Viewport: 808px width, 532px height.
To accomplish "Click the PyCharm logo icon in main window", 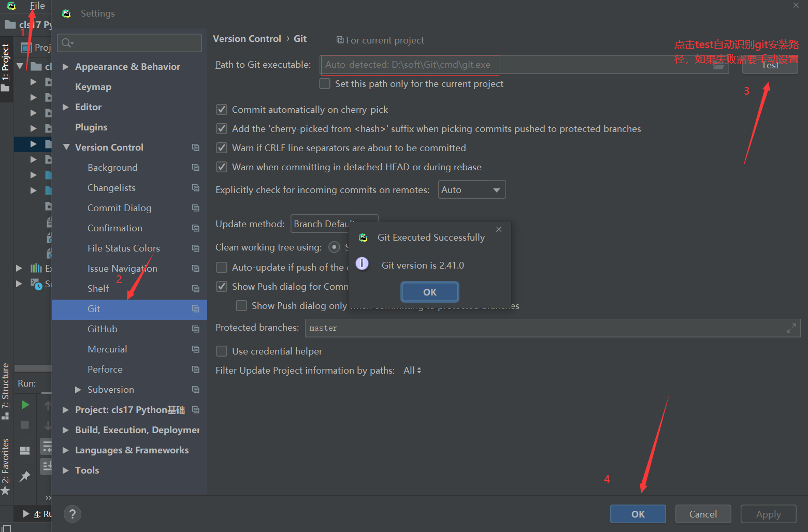I will pyautogui.click(x=11, y=6).
